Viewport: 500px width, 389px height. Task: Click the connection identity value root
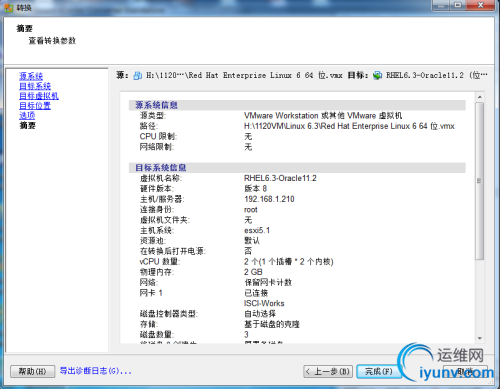click(x=251, y=210)
